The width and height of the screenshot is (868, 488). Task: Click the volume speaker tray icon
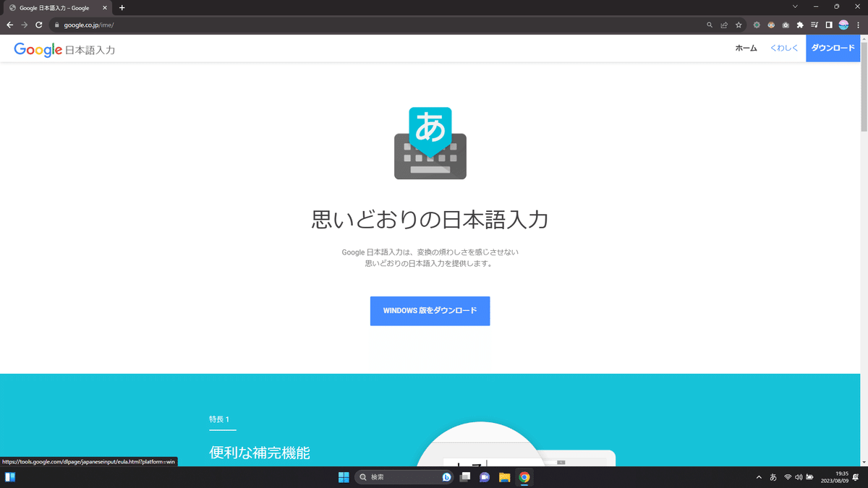click(799, 477)
